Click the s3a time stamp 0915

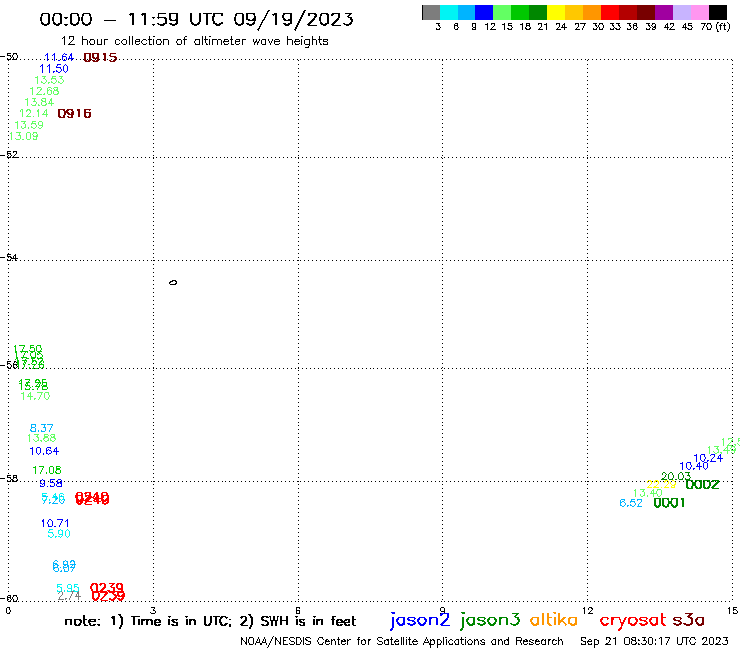tap(100, 58)
